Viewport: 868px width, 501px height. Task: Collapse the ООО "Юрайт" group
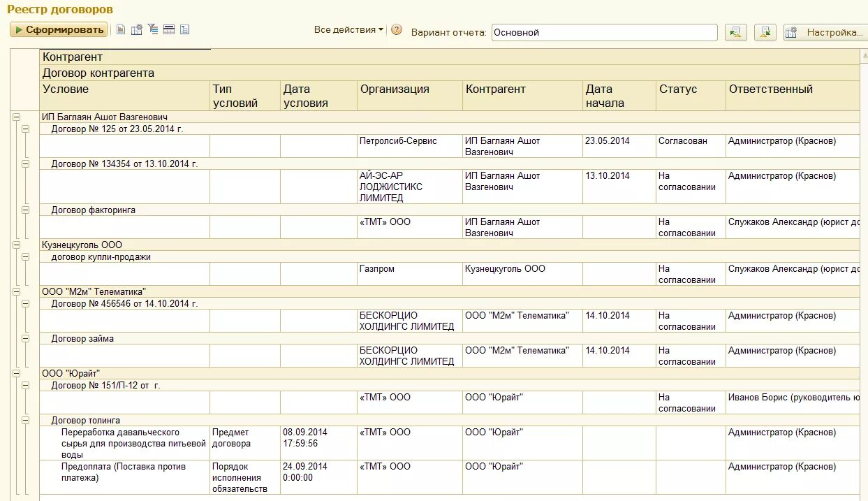[x=16, y=373]
